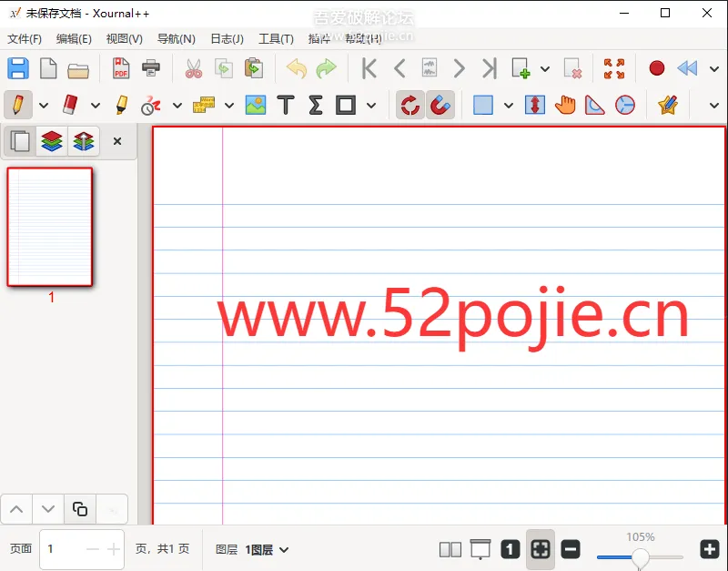
Task: Toggle rotation snapping
Action: point(410,105)
